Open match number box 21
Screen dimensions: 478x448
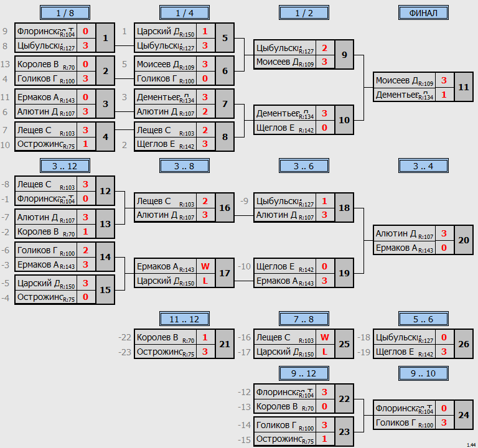pos(225,343)
